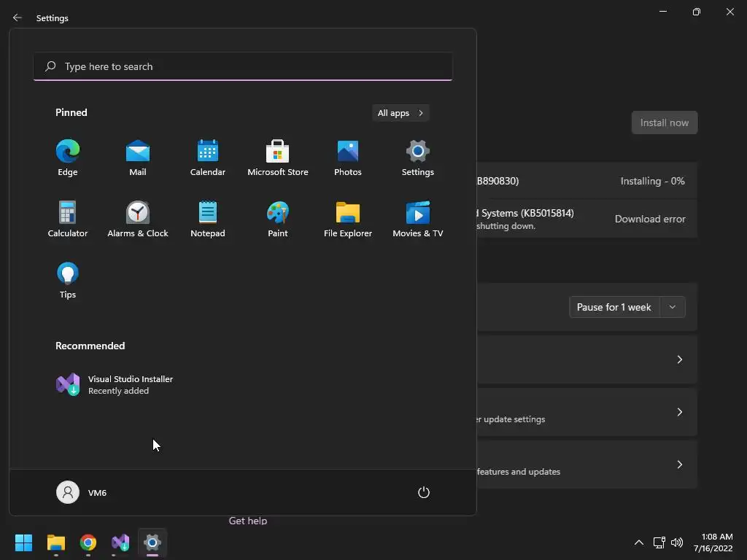
Task: Click the KB5015814 update entry
Action: click(587, 219)
